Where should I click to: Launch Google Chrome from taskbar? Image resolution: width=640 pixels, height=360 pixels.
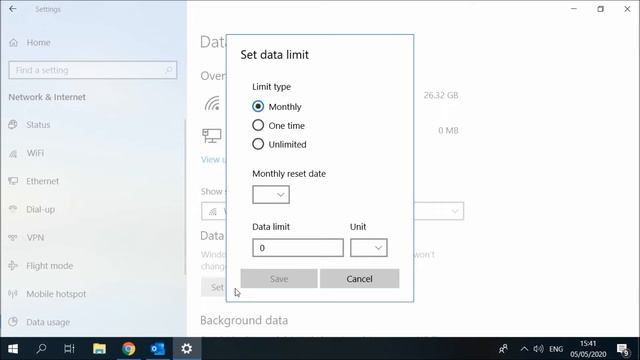129,349
